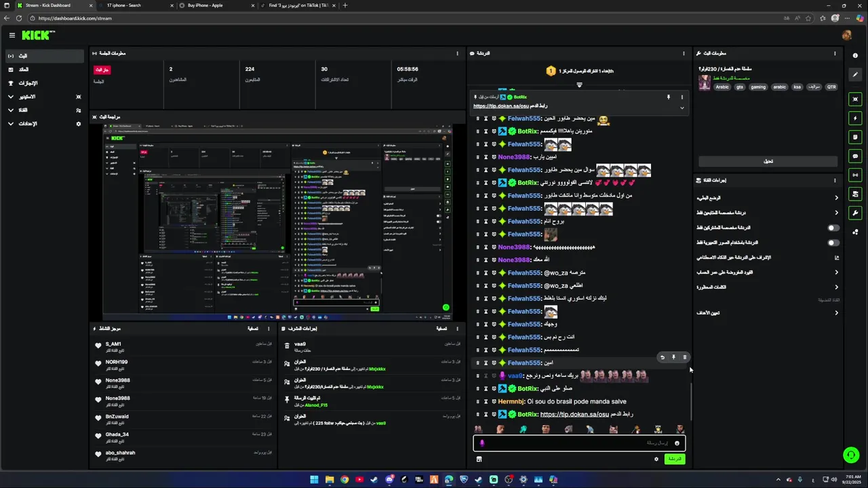Toggle the wrench panel icon in right toolbar
The height and width of the screenshot is (488, 868).
855,213
